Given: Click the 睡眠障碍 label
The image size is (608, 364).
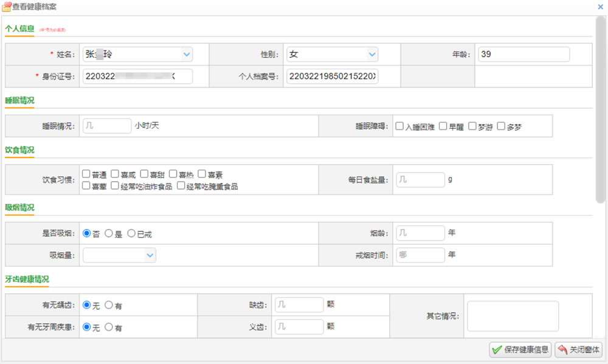Looking at the screenshot, I should pos(371,126).
